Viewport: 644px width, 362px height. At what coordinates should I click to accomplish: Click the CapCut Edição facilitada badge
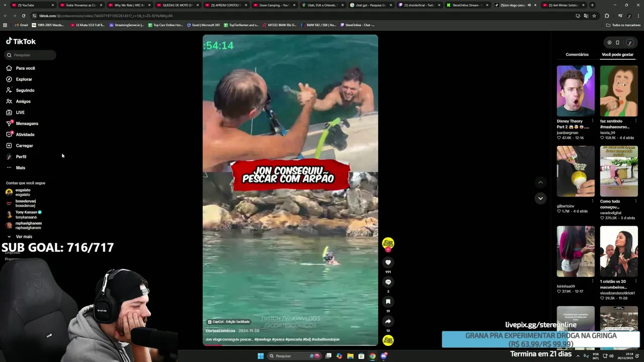pyautogui.click(x=229, y=322)
